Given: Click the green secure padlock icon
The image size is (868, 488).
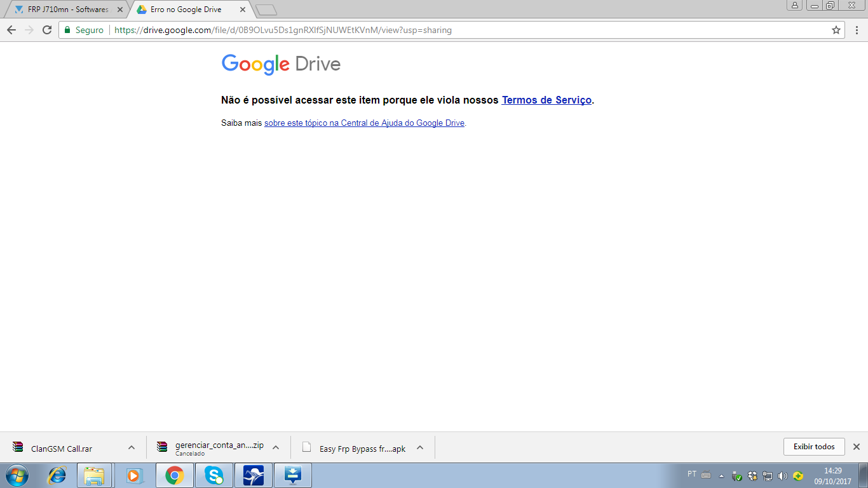Looking at the screenshot, I should click(67, 30).
